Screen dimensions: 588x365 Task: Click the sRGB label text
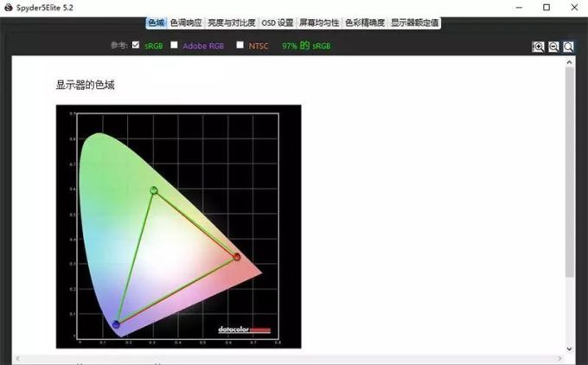pyautogui.click(x=154, y=46)
